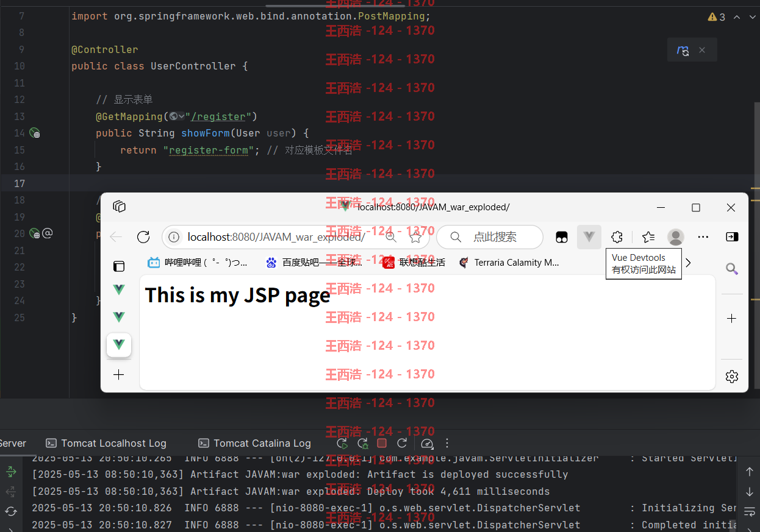Open browser tab actions menu icon in title bar

[119, 207]
